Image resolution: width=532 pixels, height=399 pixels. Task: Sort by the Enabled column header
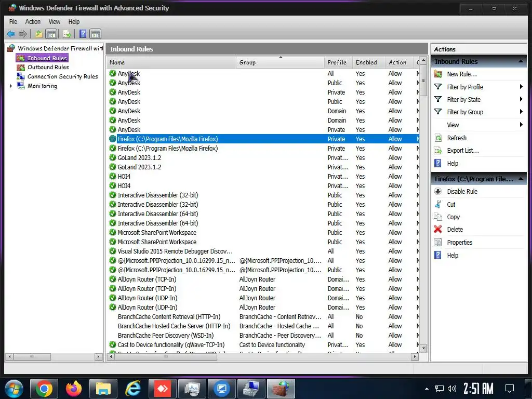click(369, 62)
